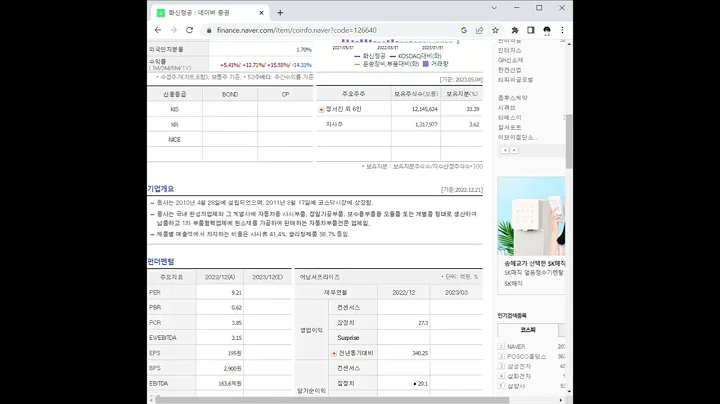Screen dimensions: 720x404
Task: View site information via the lock icon
Action: (209, 30)
